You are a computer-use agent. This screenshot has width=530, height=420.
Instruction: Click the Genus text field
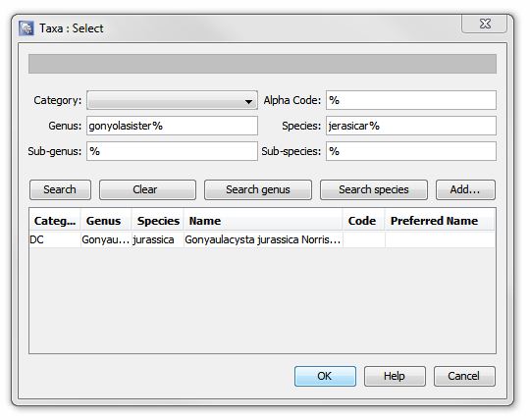tap(172, 126)
